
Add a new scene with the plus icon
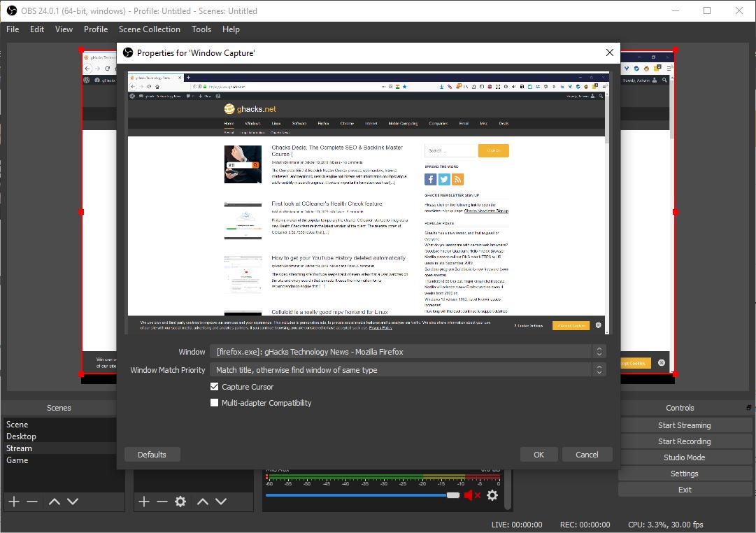pos(14,502)
